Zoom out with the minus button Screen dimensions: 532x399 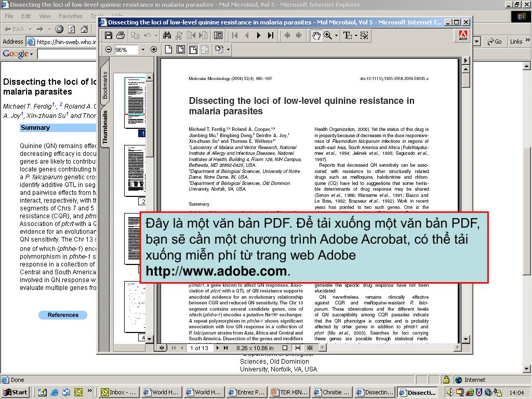tap(108, 49)
